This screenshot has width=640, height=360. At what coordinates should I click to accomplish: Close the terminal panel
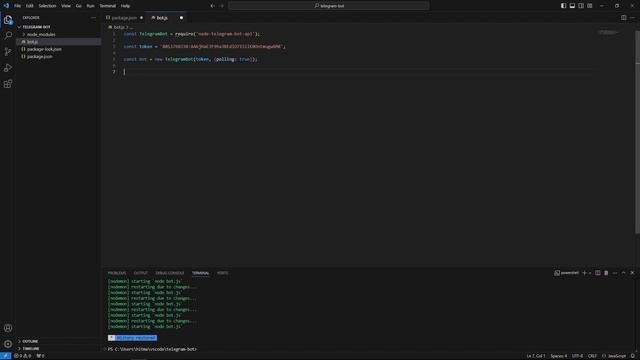coord(632,273)
